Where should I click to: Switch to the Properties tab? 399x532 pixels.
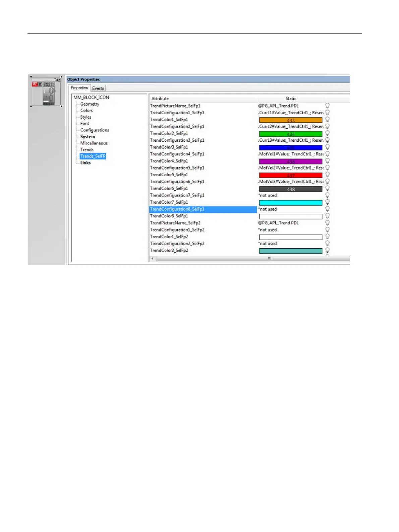point(79,88)
